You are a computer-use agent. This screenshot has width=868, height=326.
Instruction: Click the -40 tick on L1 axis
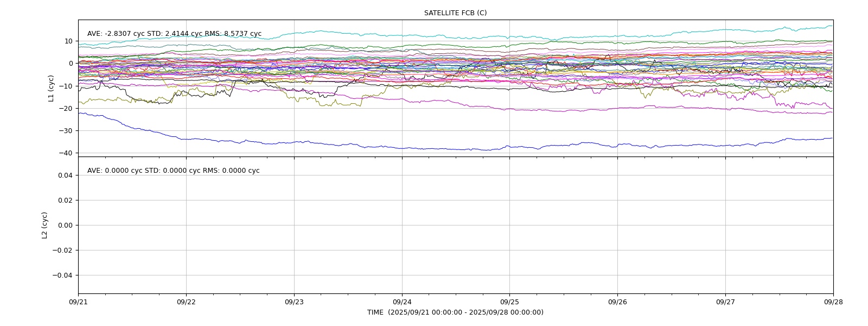point(66,153)
